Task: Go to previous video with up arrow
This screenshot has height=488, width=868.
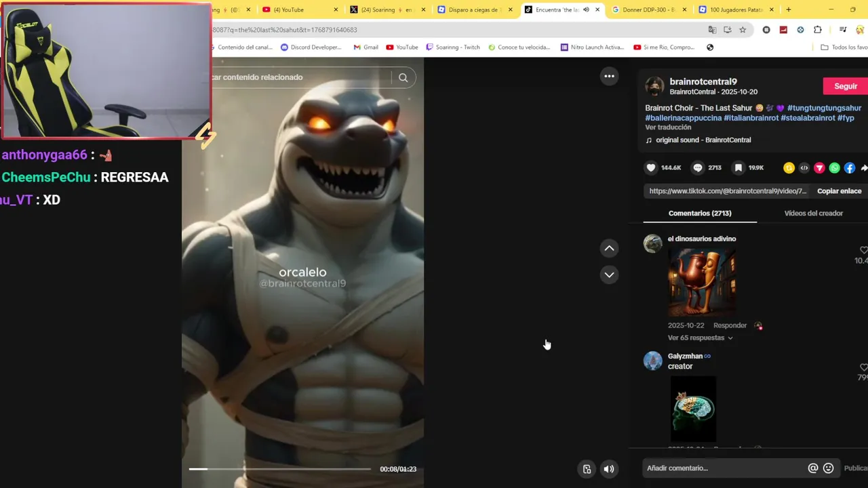Action: pyautogui.click(x=610, y=249)
